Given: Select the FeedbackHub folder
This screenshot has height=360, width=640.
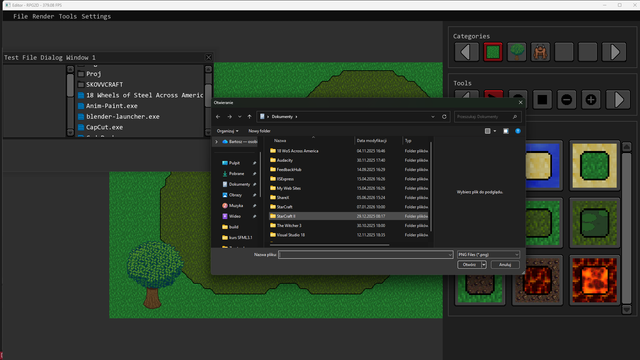Looking at the screenshot, I should 349,169.
